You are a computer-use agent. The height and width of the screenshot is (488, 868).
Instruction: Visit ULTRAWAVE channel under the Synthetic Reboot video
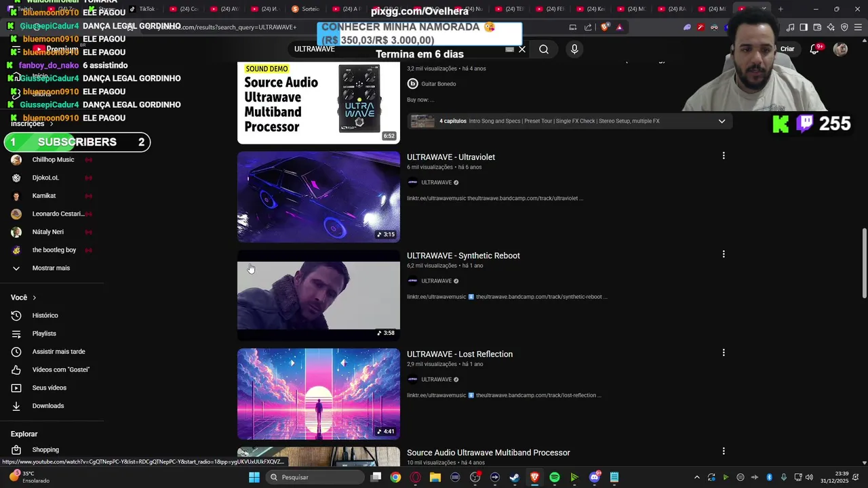tap(436, 281)
